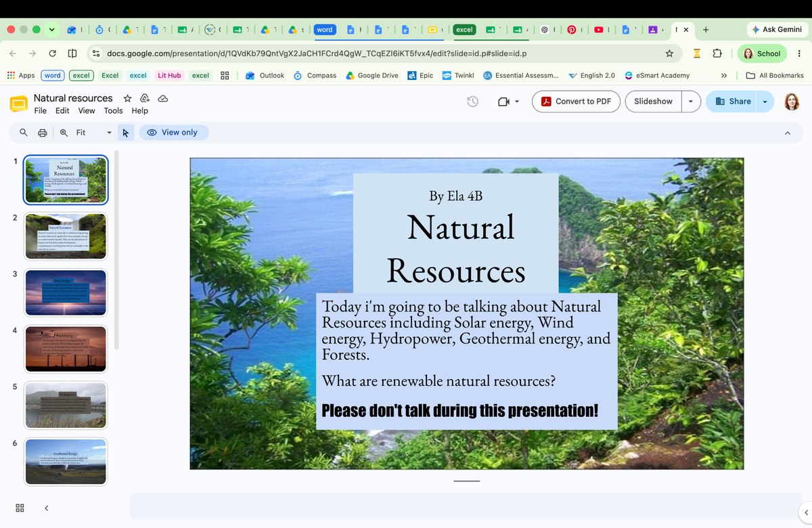The width and height of the screenshot is (812, 528).
Task: Open the camera meeting dropdown arrow
Action: (x=517, y=102)
